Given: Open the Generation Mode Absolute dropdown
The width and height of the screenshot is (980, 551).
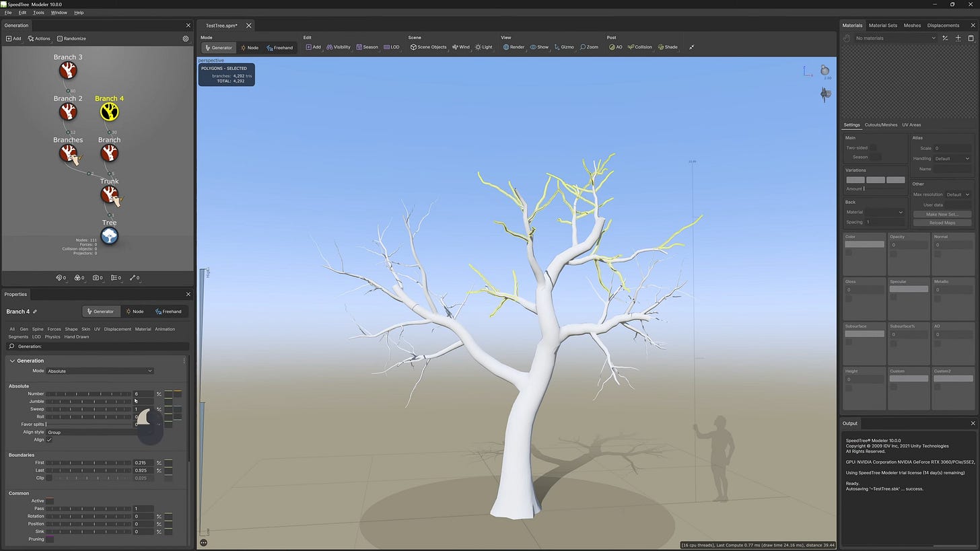Looking at the screenshot, I should click(x=100, y=371).
